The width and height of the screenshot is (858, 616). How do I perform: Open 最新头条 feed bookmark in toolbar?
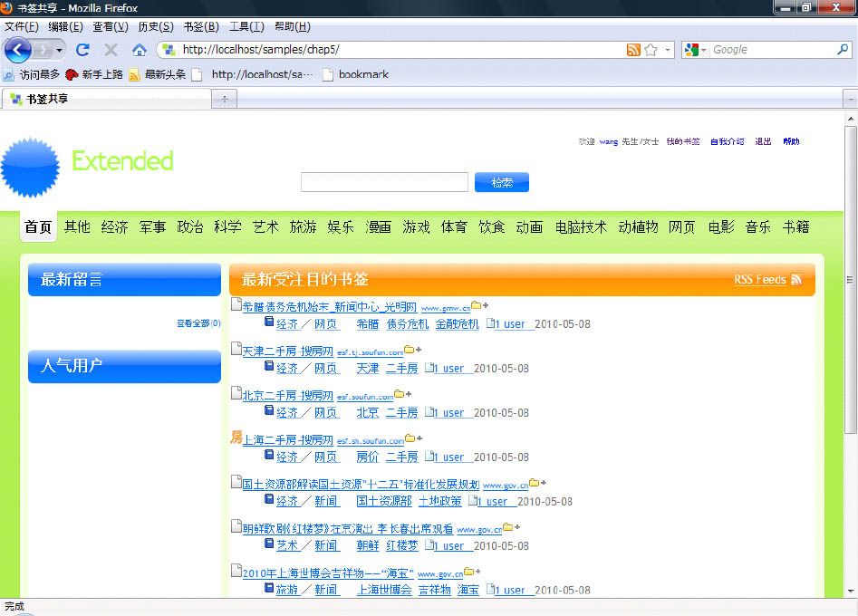click(158, 74)
